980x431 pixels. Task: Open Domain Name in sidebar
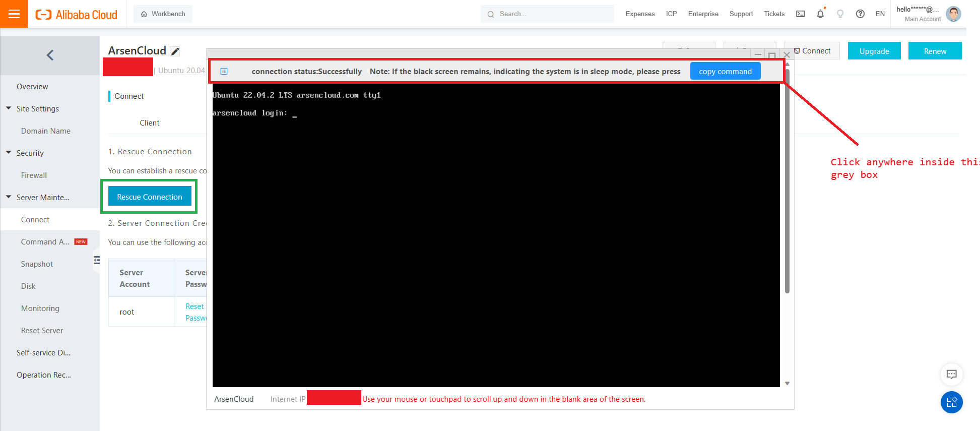click(x=46, y=131)
